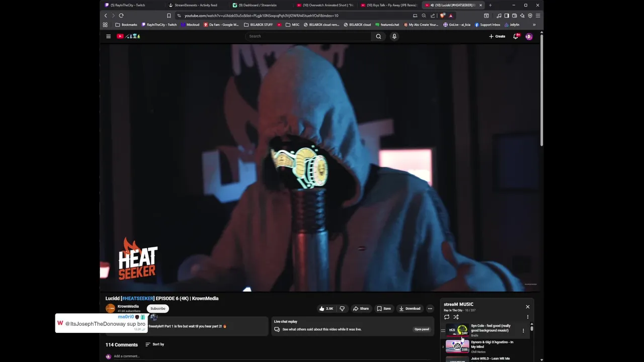Switch to StreamElements Activity feed tab

pos(196,5)
